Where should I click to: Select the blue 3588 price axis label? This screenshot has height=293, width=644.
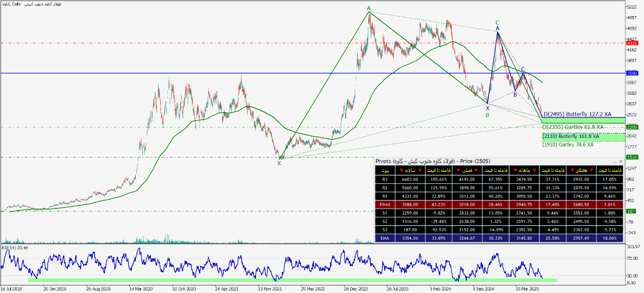631,73
